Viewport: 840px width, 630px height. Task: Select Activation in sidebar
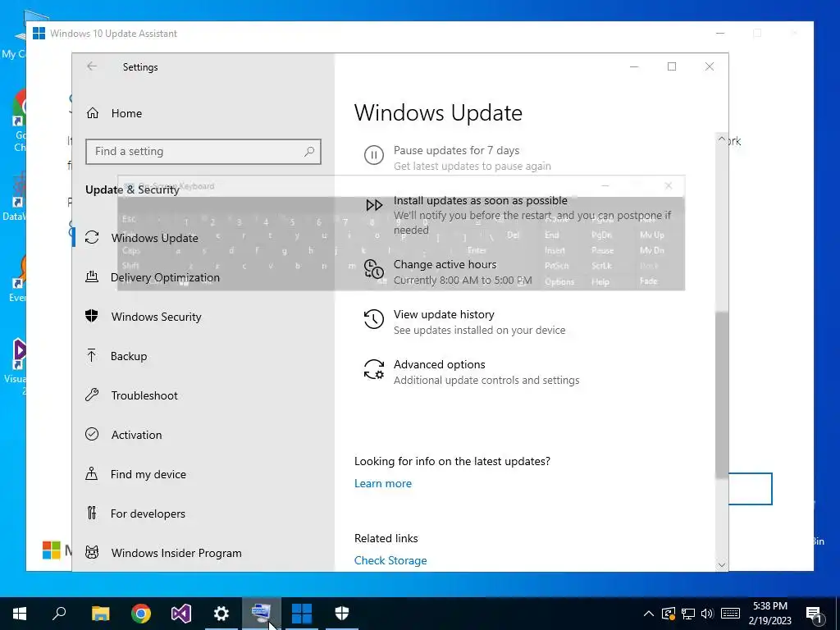coord(203,435)
